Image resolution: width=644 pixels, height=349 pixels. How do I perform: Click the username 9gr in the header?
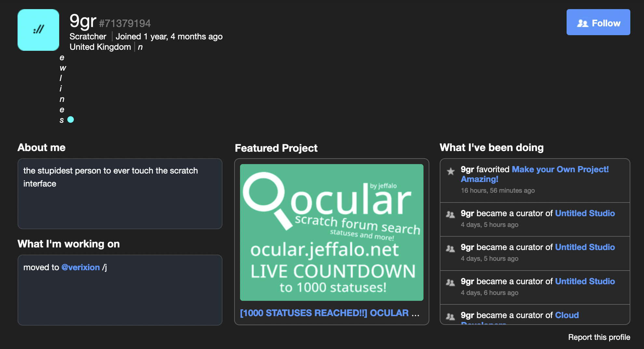pos(82,21)
